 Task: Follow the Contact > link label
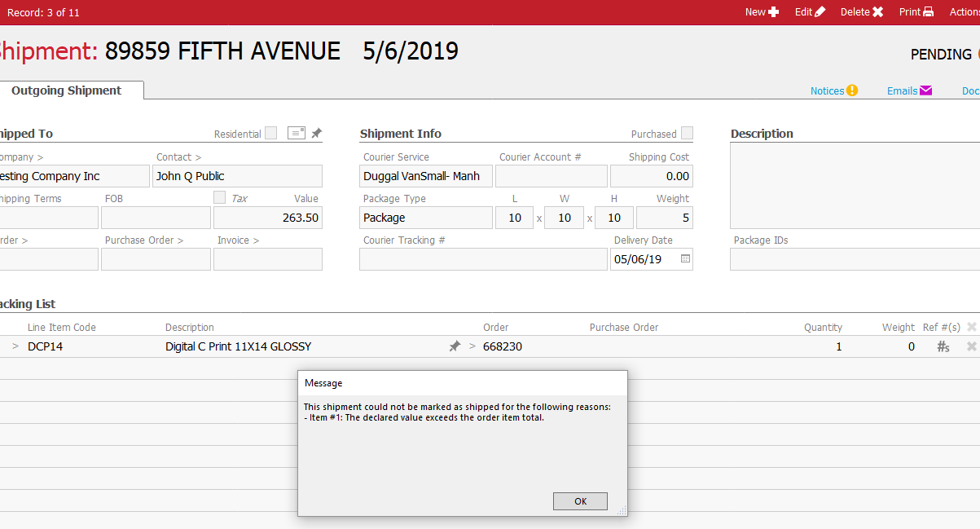tap(178, 156)
